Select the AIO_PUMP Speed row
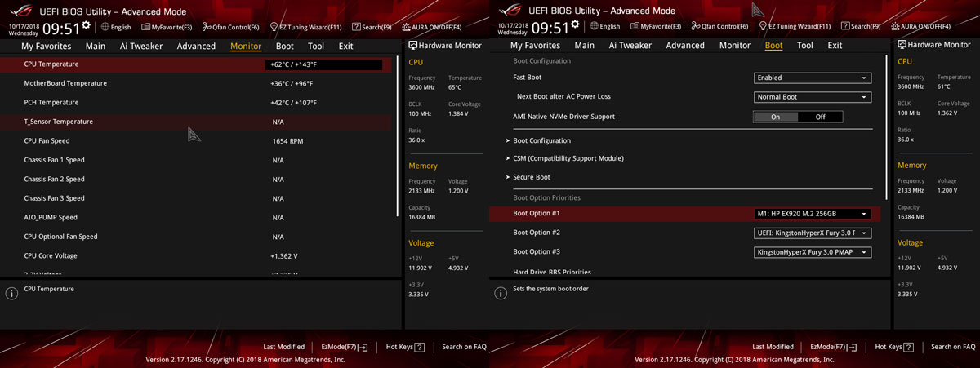The image size is (980, 368). pyautogui.click(x=196, y=218)
